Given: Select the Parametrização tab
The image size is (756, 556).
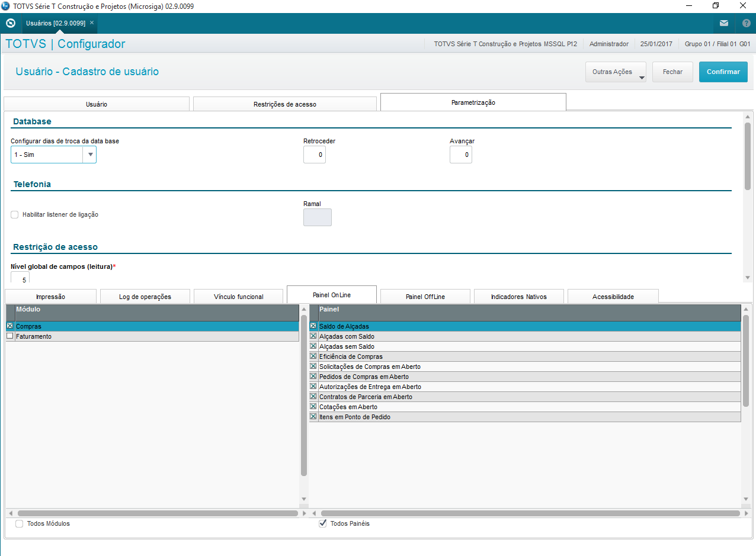Looking at the screenshot, I should [x=473, y=102].
